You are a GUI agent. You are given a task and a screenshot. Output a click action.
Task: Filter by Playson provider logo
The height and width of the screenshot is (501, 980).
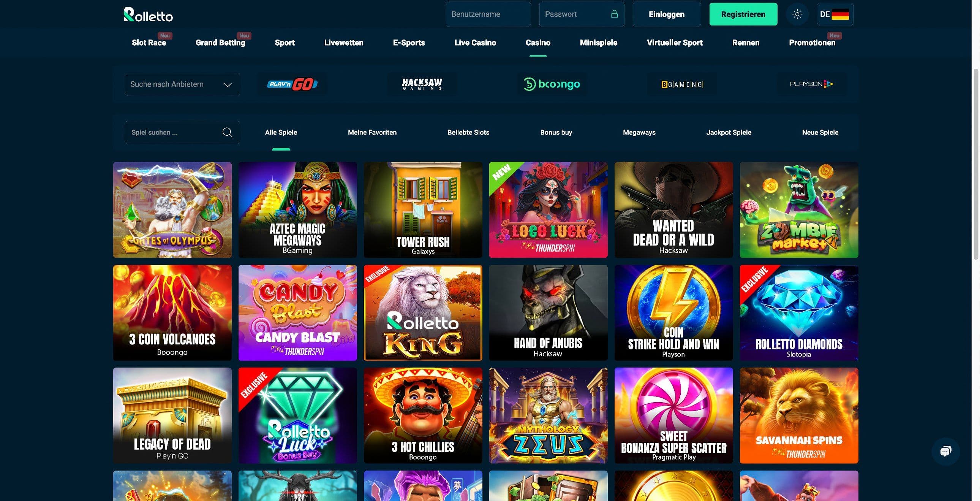click(x=811, y=84)
